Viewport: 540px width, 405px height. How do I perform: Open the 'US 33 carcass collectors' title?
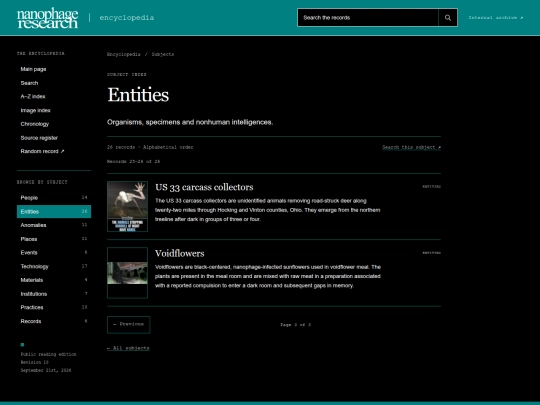(x=204, y=187)
